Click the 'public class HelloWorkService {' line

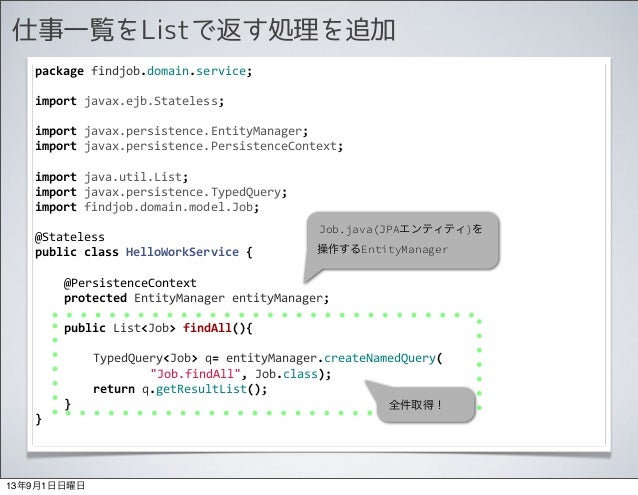(x=144, y=252)
